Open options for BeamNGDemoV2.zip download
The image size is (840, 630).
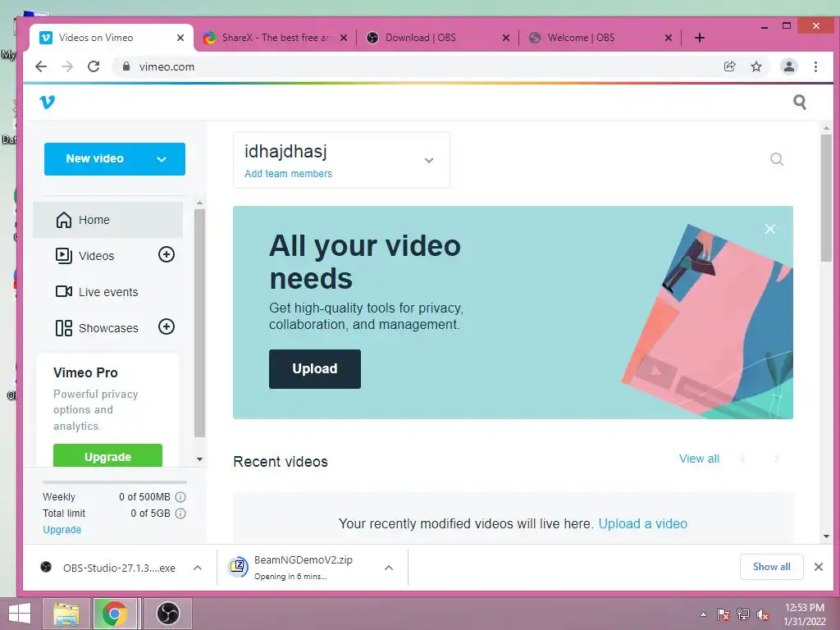pos(389,568)
